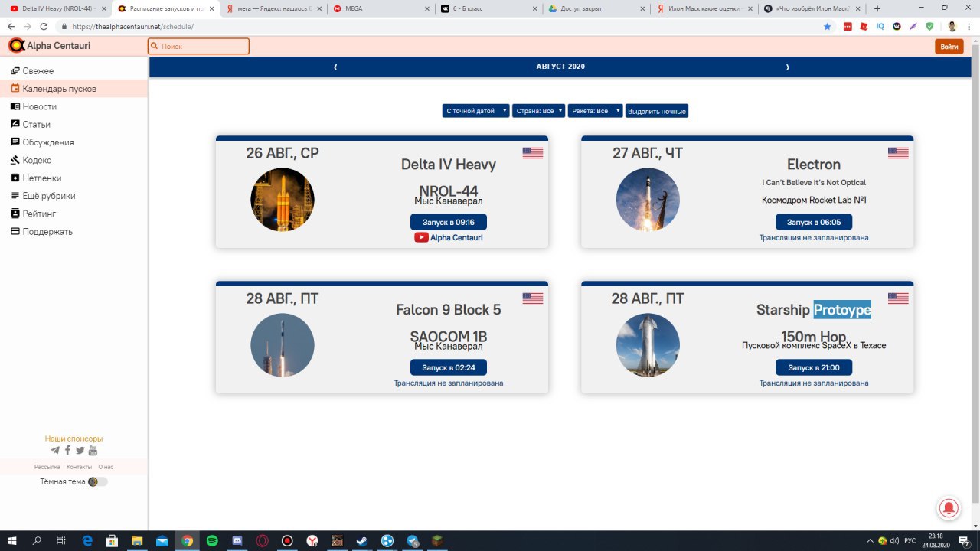Switch to Доступ закрыт browser tab
The width and height of the screenshot is (980, 551).
coord(596,8)
